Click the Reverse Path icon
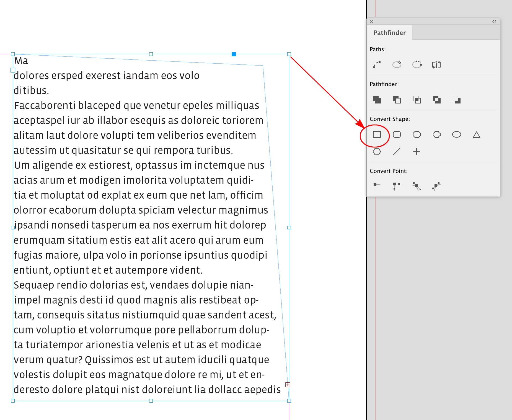Screen dimensions: 512x420 pos(436,65)
